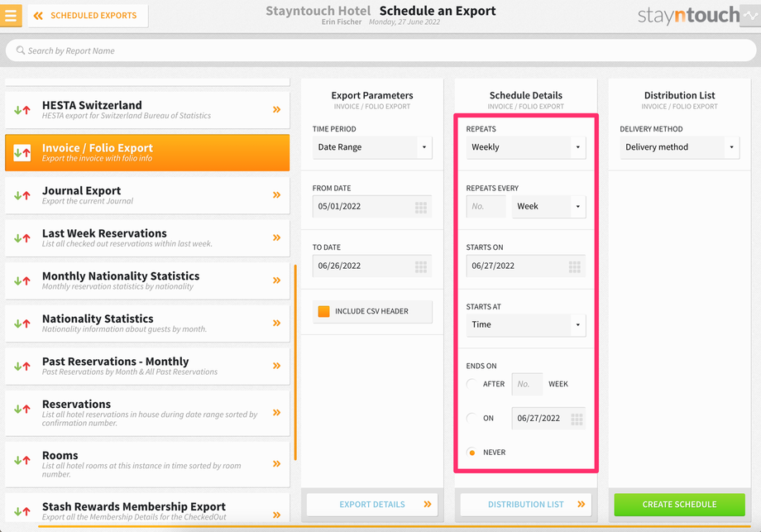Open the Reservations export row
761x532 pixels.
[x=147, y=413]
